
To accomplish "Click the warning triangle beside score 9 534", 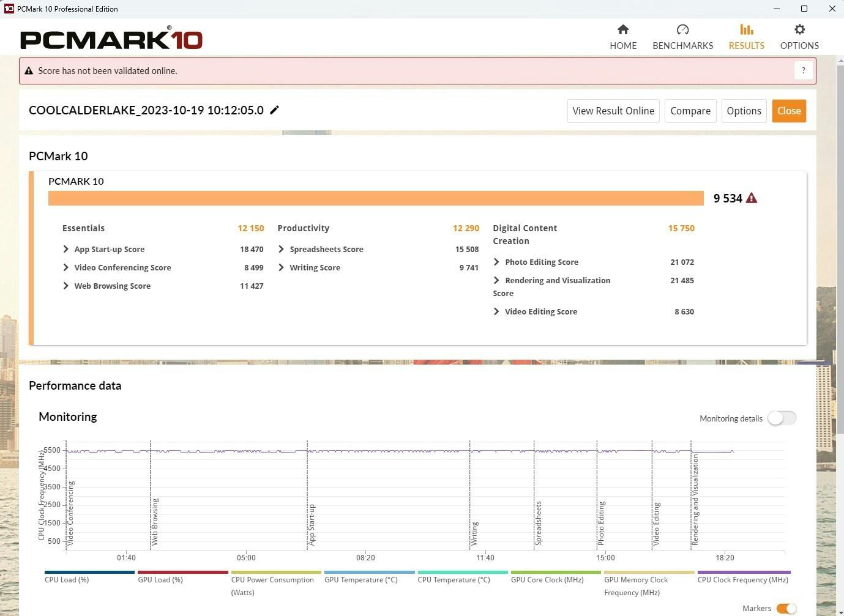I will [x=752, y=198].
